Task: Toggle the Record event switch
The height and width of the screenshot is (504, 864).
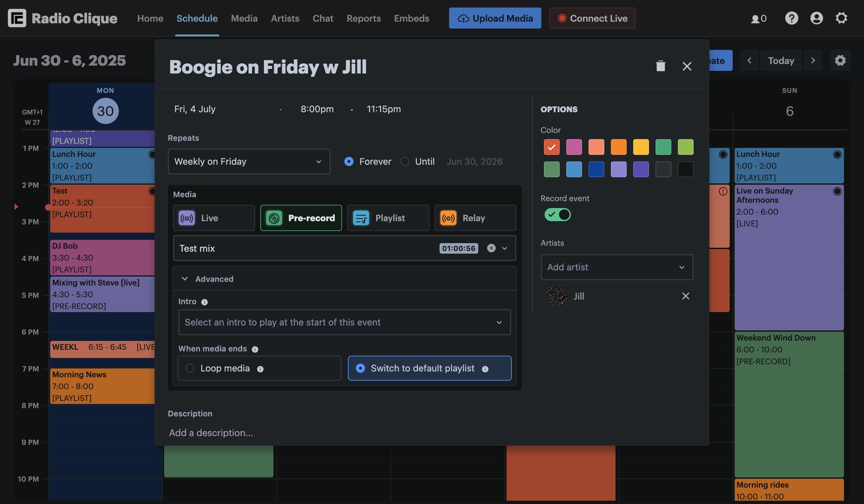Action: coord(557,215)
